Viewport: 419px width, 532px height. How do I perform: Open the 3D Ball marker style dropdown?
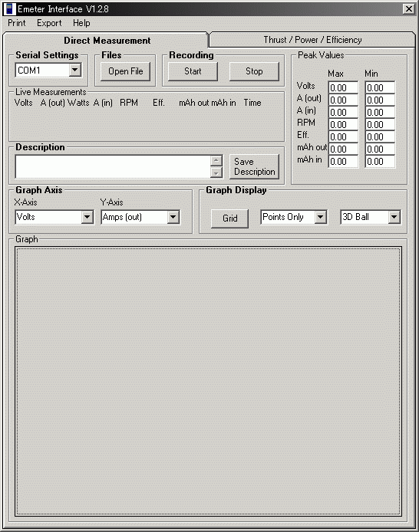coord(394,217)
